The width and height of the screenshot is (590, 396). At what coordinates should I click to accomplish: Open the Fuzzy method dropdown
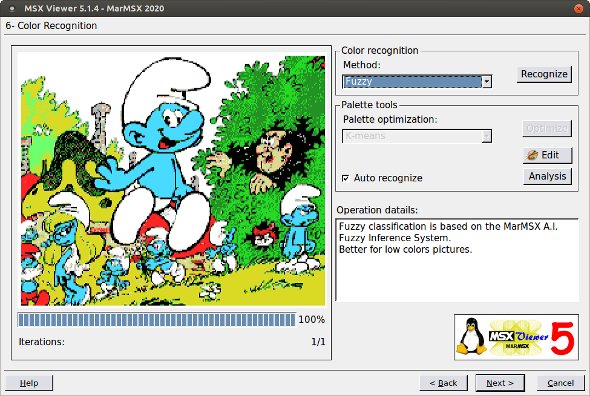coord(417,81)
